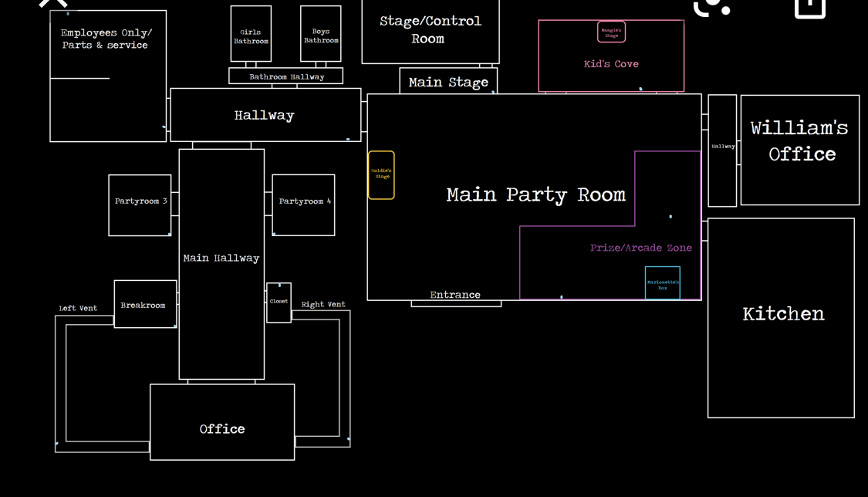Image resolution: width=868 pixels, height=497 pixels.
Task: Select the Main Party Room label
Action: pos(536,194)
